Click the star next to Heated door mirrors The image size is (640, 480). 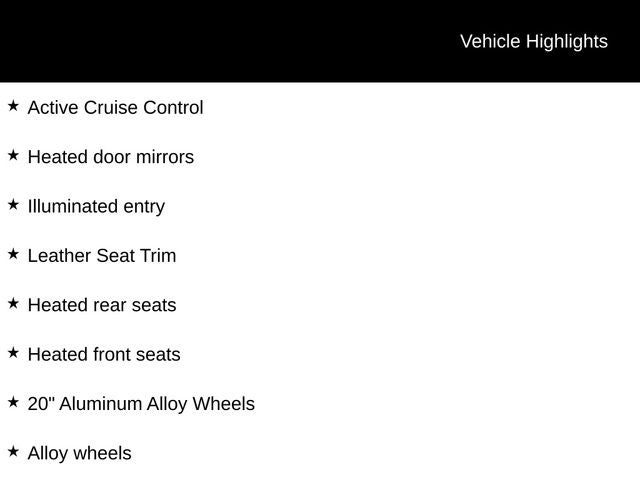[13, 155]
